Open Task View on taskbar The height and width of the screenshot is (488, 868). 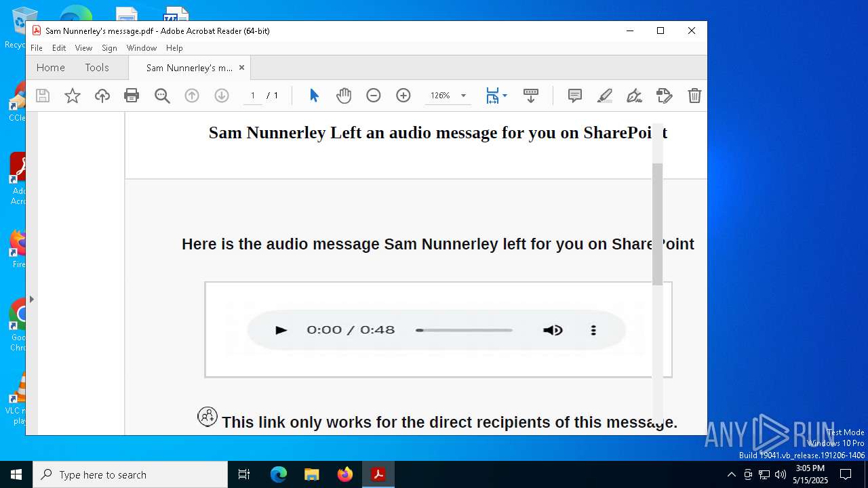(244, 474)
